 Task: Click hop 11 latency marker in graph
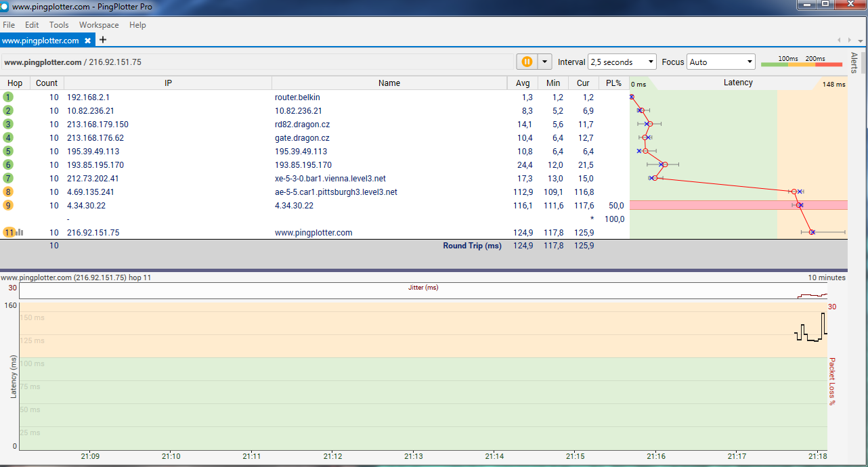tap(812, 232)
